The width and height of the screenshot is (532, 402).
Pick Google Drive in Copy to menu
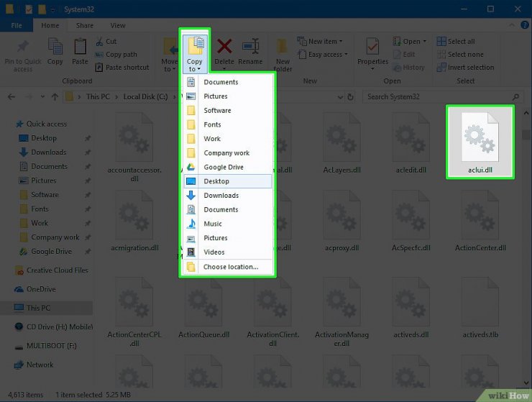coord(228,167)
